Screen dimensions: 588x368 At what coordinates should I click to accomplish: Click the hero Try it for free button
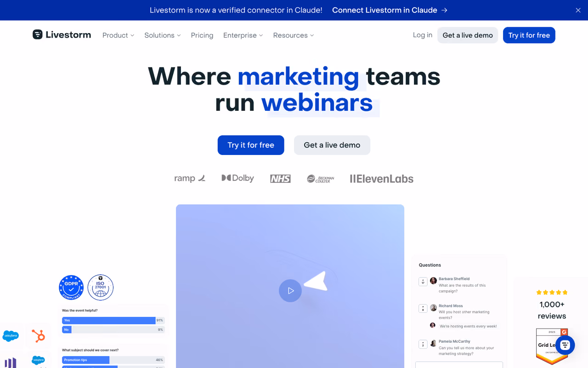point(251,145)
